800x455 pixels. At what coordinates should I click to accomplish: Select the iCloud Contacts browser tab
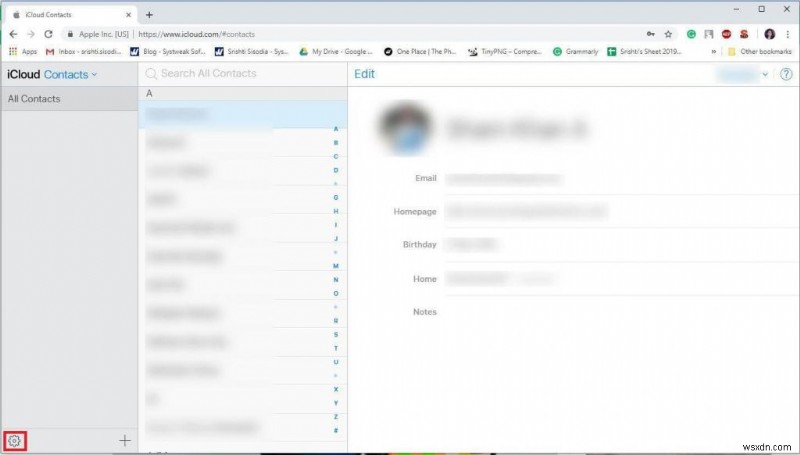pos(72,15)
